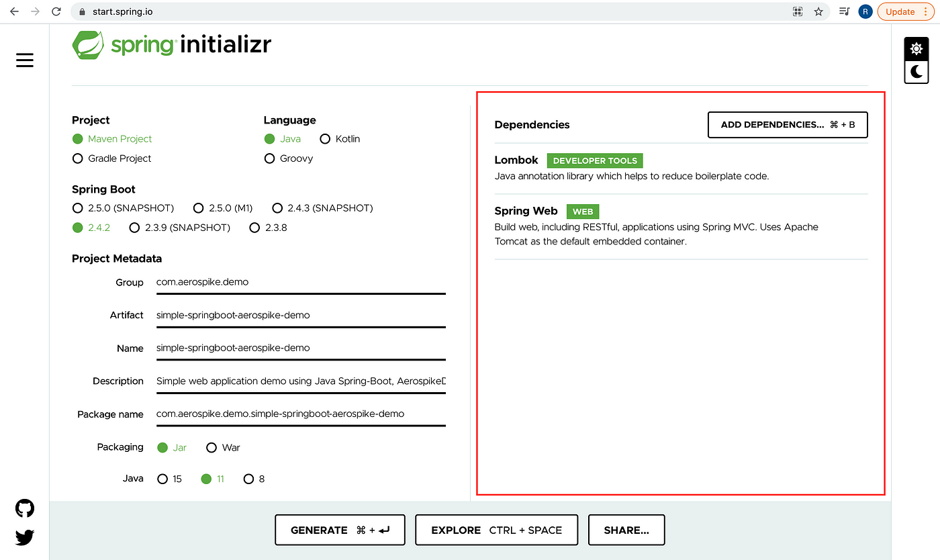The image size is (940, 560).
Task: Select Java version 8
Action: (254, 479)
